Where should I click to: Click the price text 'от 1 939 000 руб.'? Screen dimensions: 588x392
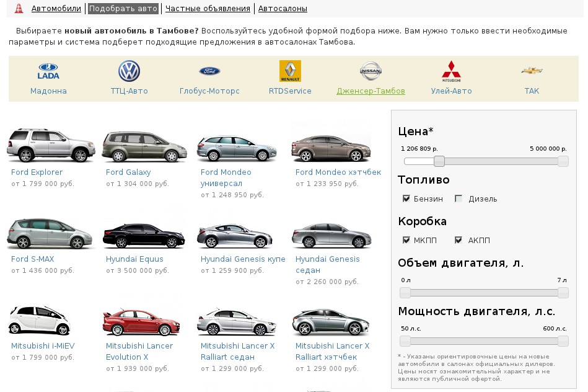(x=138, y=368)
